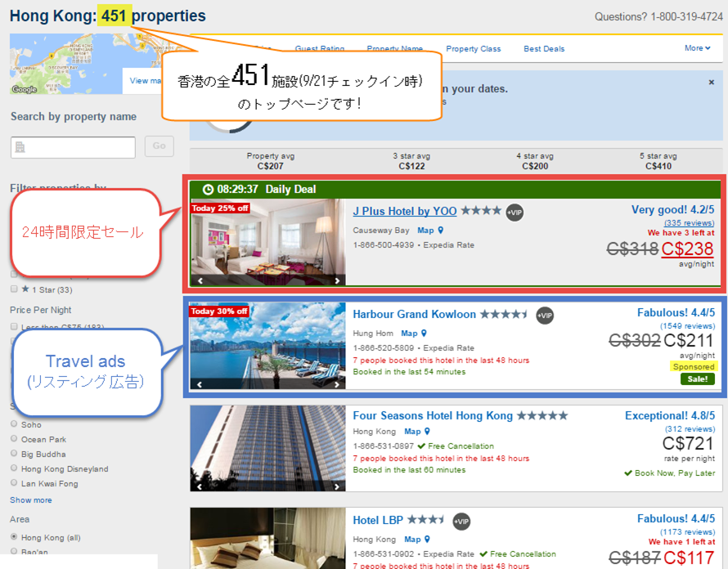Toggle the Less than C$75 price checkbox
This screenshot has height=569, width=728.
(14, 327)
